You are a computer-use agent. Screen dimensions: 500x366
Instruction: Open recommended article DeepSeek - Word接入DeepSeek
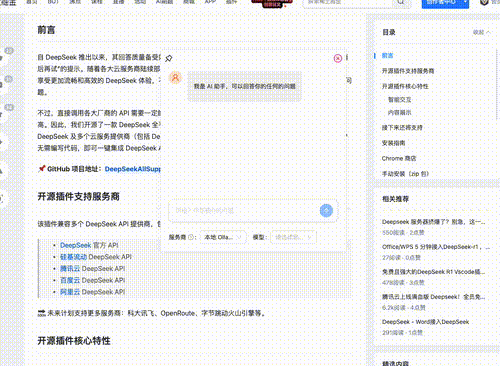point(425,322)
